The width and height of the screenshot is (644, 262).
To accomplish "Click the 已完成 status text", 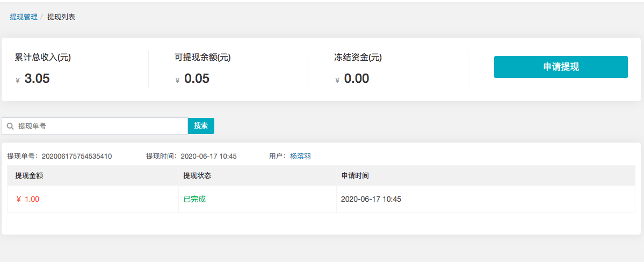I will click(x=194, y=199).
